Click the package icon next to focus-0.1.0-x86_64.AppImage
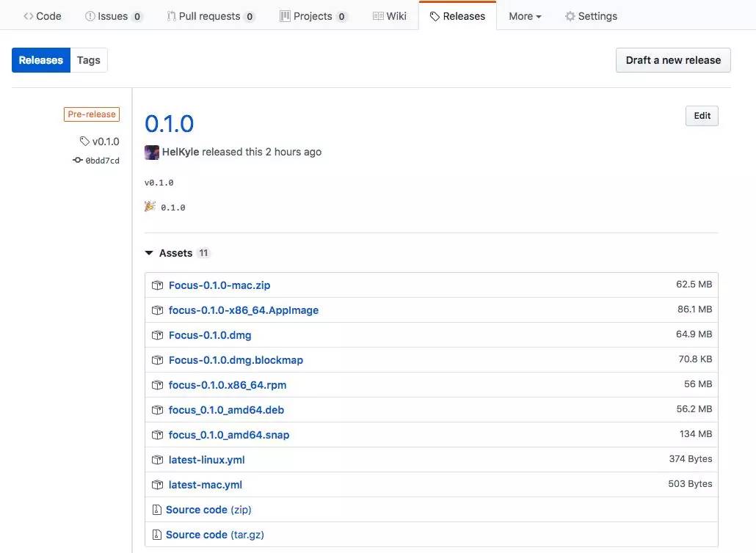The height and width of the screenshot is (553, 756). (x=157, y=310)
